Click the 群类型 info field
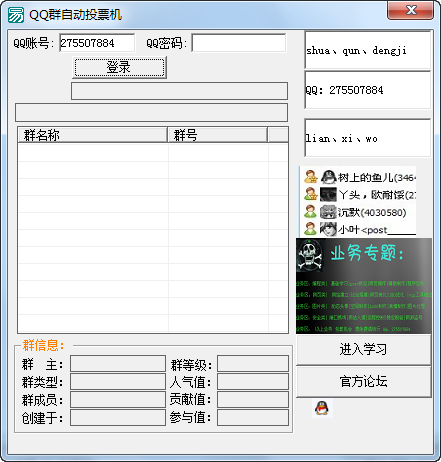Screen dimensions: 441x462 pyautogui.click(x=118, y=381)
